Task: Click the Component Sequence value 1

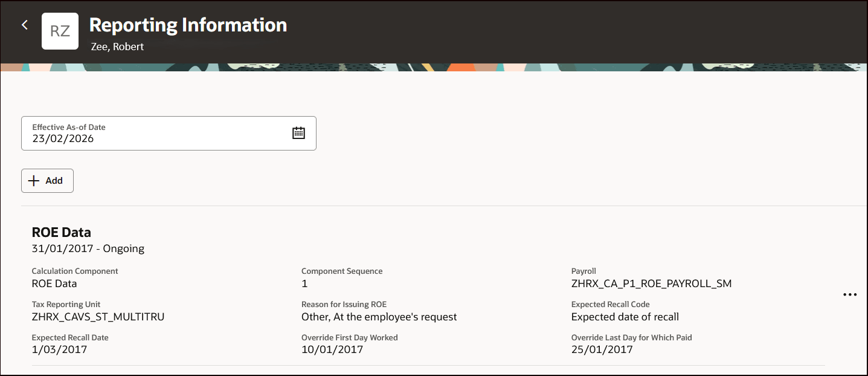Action: coord(304,283)
